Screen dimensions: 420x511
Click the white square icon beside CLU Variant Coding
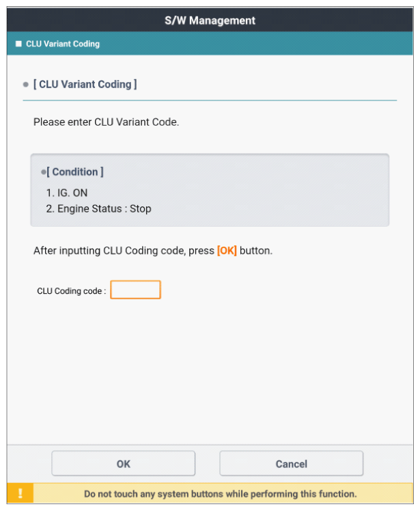click(x=18, y=44)
